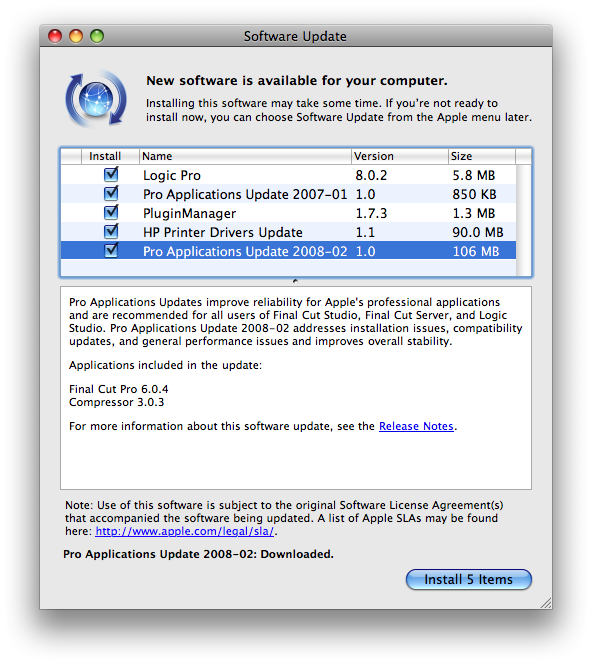
Task: Click the 1.3 MB size value
Action: [473, 213]
